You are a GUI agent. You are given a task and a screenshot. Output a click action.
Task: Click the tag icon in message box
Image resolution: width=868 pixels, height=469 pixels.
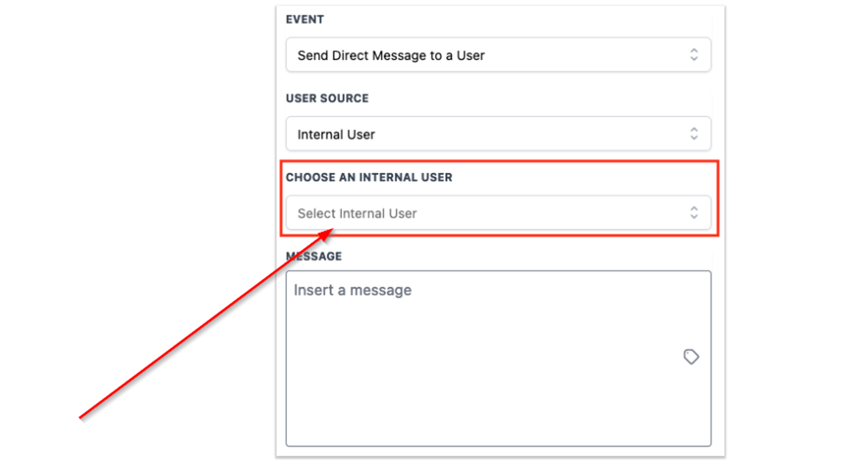click(x=691, y=357)
